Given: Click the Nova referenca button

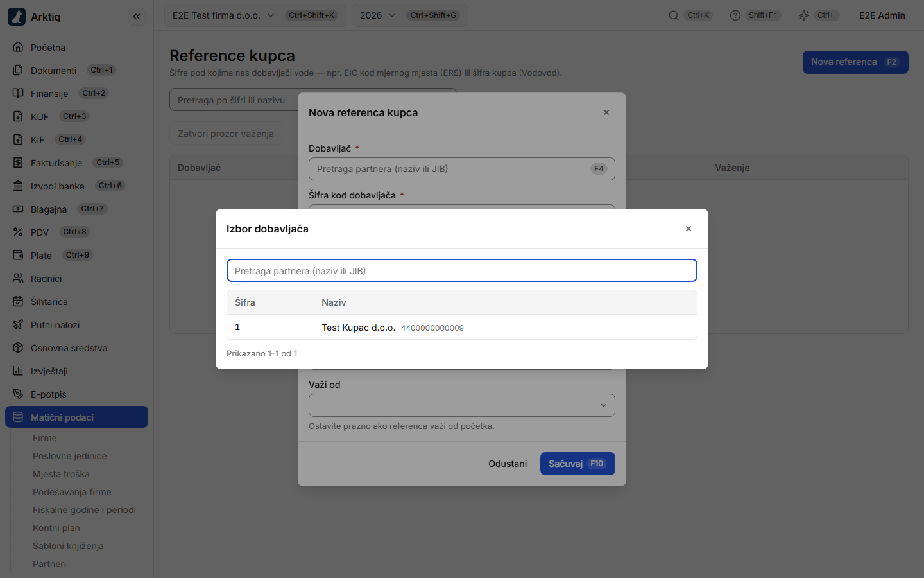Looking at the screenshot, I should 855,62.
